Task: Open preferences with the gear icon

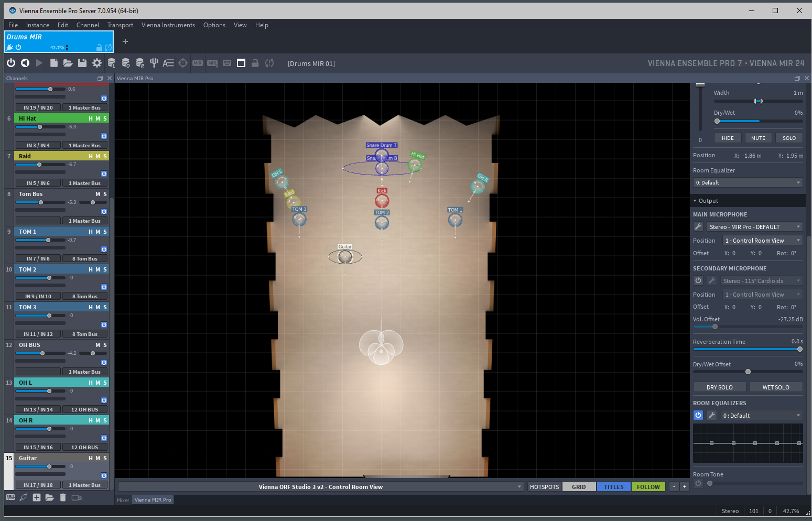Action: 97,63
